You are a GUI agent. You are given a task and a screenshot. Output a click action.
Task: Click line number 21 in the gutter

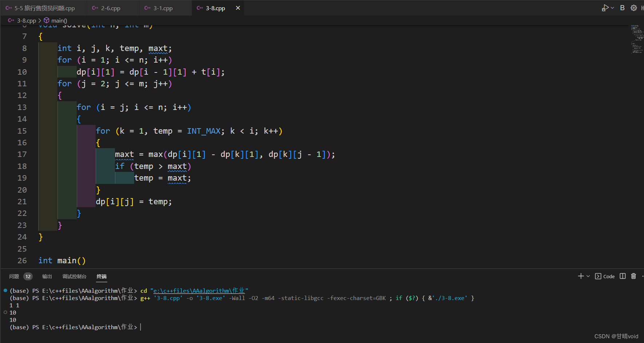tap(22, 202)
